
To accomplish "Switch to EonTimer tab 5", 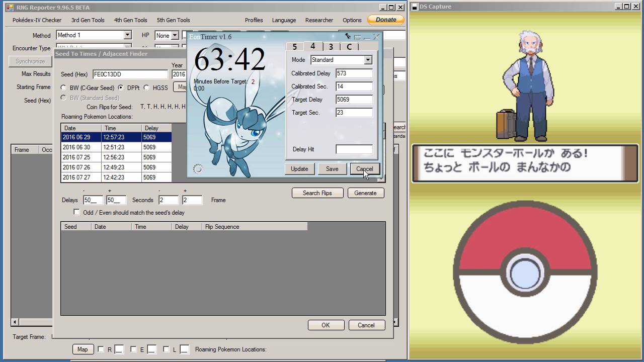I will (295, 47).
